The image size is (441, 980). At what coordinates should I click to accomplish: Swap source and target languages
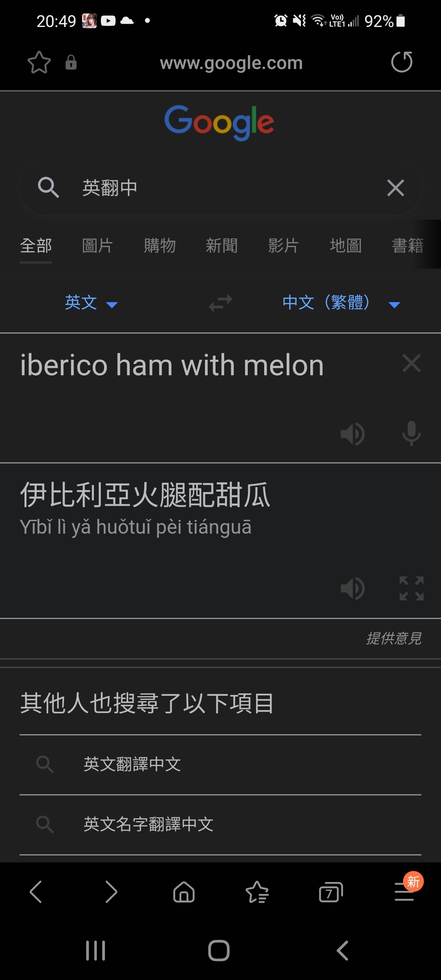pyautogui.click(x=220, y=303)
